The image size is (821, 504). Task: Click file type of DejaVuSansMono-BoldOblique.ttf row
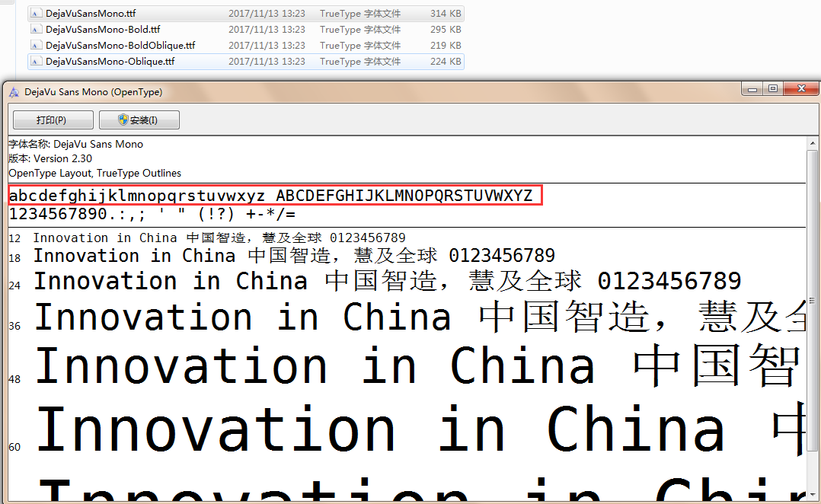click(360, 46)
